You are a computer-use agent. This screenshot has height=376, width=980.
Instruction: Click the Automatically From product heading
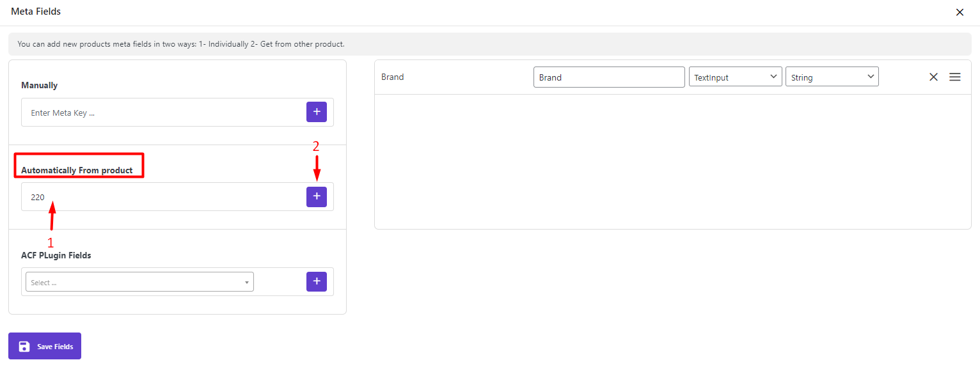(x=77, y=170)
